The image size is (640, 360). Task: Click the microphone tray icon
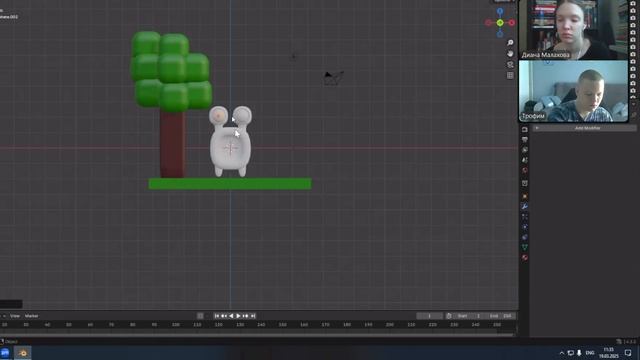pyautogui.click(x=579, y=353)
